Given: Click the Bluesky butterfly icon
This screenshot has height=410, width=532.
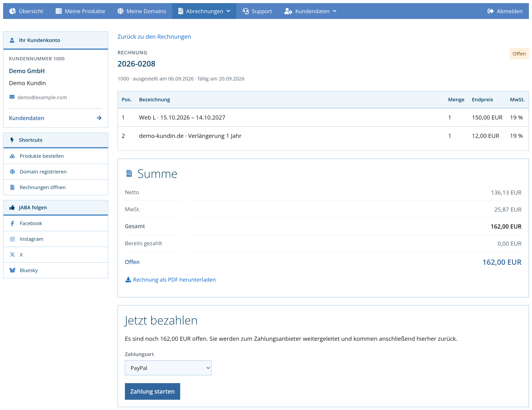Looking at the screenshot, I should 12,270.
